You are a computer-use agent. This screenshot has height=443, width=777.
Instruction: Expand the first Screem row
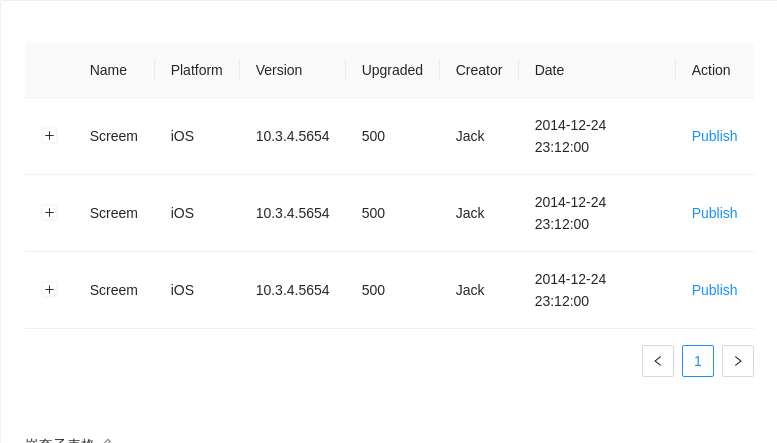(x=49, y=136)
